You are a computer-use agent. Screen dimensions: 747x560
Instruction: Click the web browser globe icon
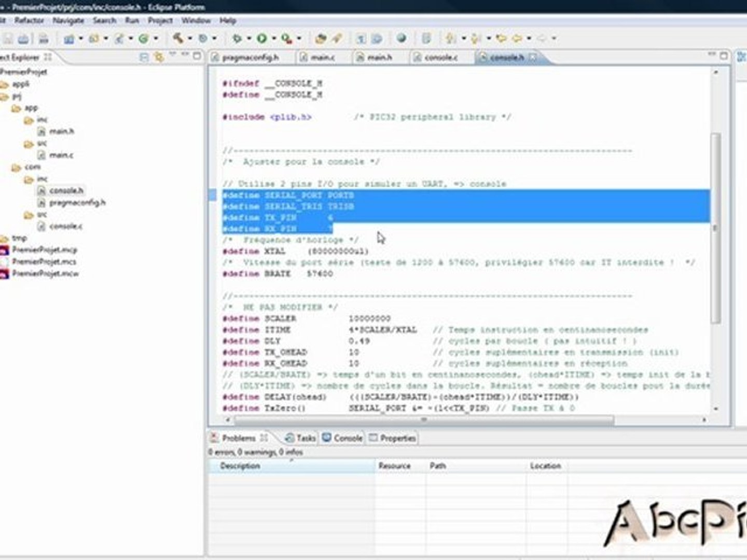pos(401,38)
